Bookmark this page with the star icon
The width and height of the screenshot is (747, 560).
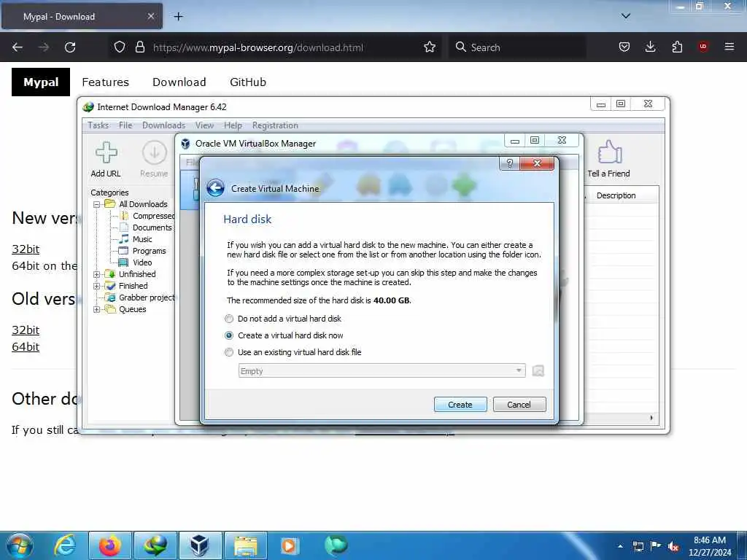pyautogui.click(x=429, y=47)
